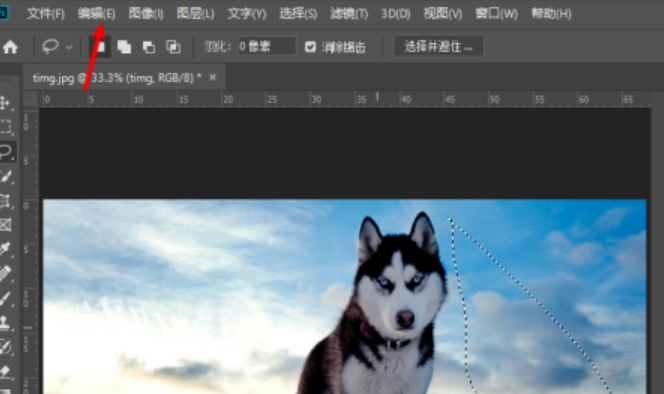The height and width of the screenshot is (394, 664).
Task: Select the Brush tool
Action: click(x=6, y=298)
